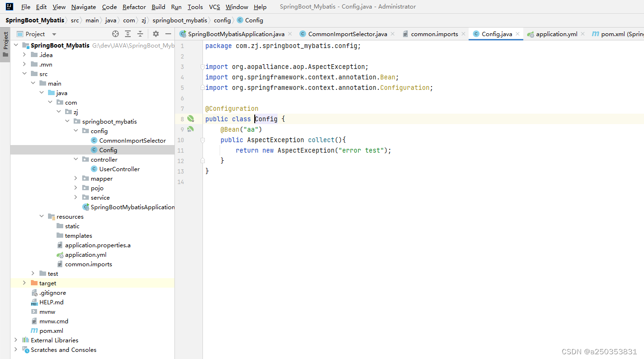This screenshot has height=359, width=644.
Task: Select CommonImportSelector in project tree
Action: pyautogui.click(x=133, y=140)
